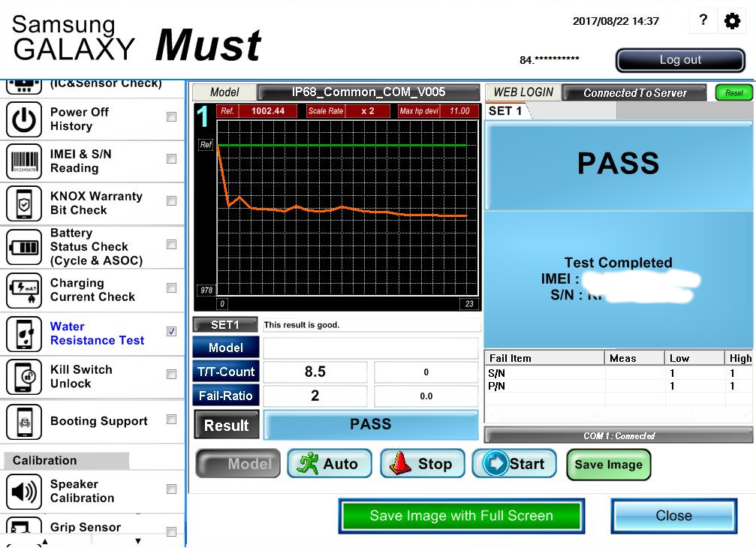Click the blue PASS result bar

[370, 425]
